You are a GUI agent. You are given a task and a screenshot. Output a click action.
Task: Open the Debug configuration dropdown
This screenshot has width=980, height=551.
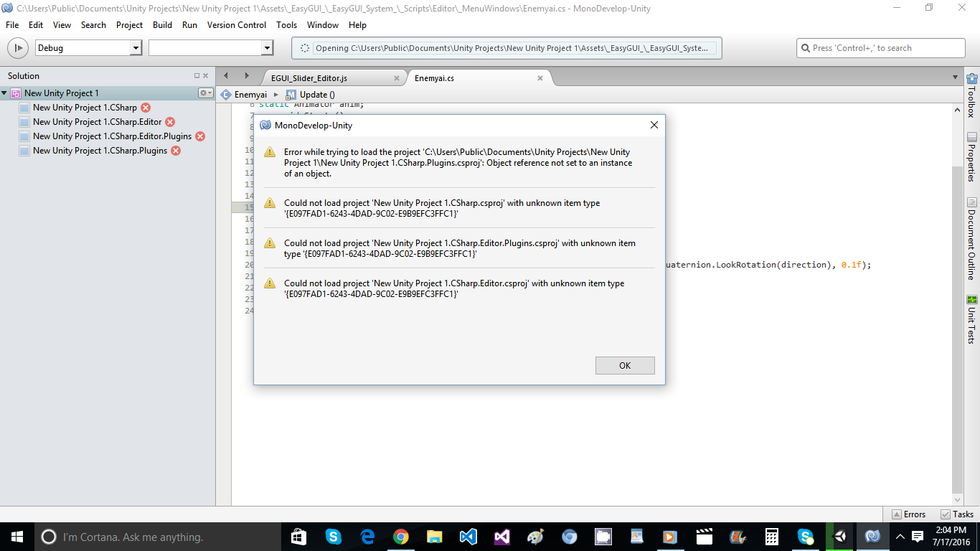(89, 48)
